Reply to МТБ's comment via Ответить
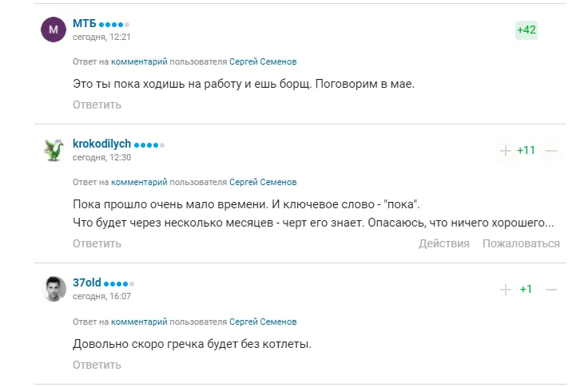588x387 pixels. tap(97, 105)
